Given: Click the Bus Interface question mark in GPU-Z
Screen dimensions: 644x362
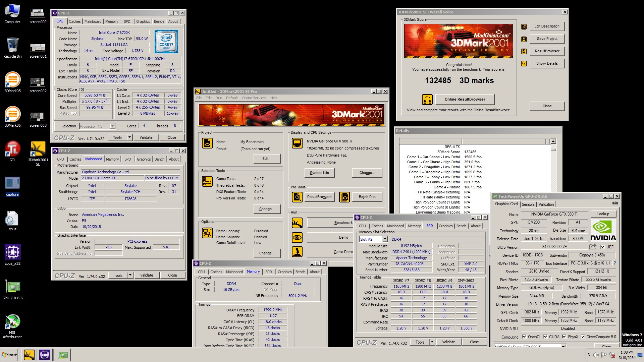Looking at the screenshot, I should click(x=615, y=263).
